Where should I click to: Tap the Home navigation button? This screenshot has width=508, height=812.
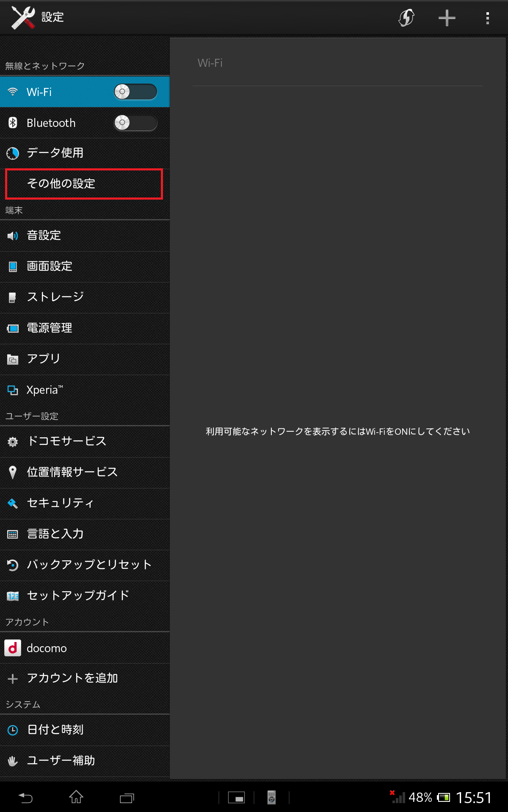(76, 798)
